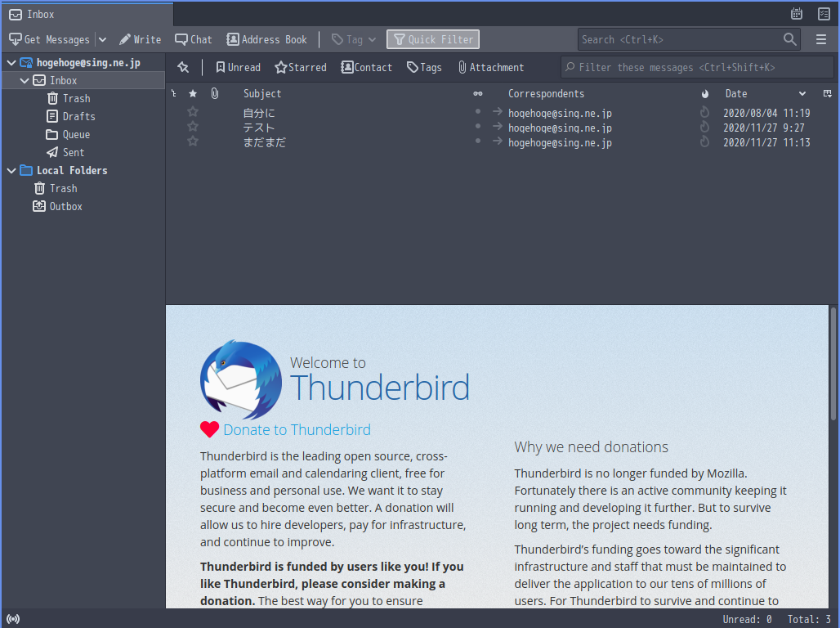Click the search magnifier icon
Viewport: 840px width, 628px height.
click(x=789, y=39)
